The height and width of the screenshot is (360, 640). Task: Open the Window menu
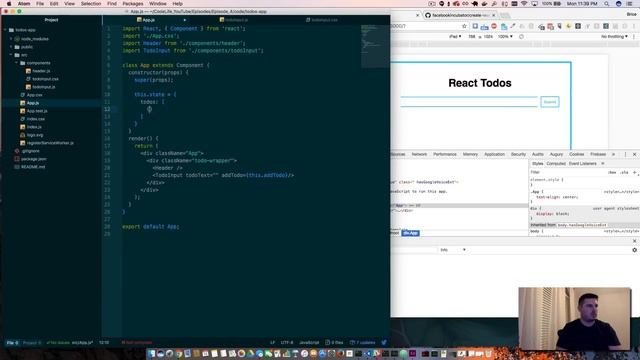[x=158, y=4]
